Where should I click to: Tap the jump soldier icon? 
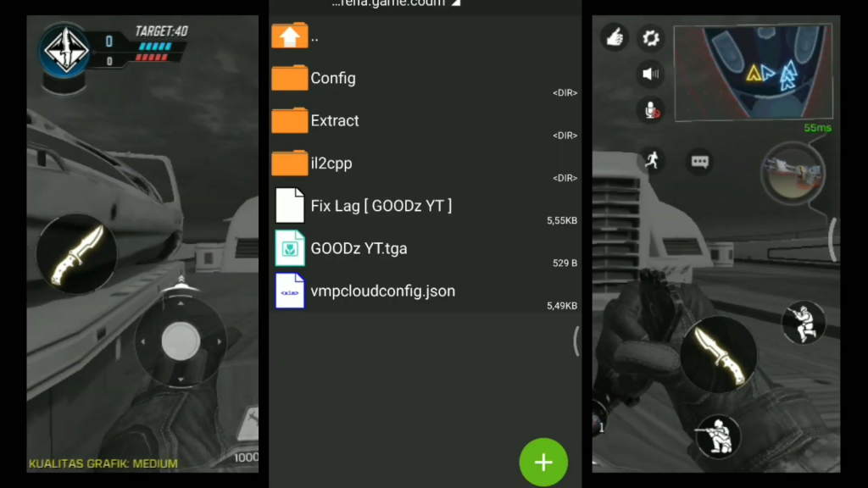(804, 322)
